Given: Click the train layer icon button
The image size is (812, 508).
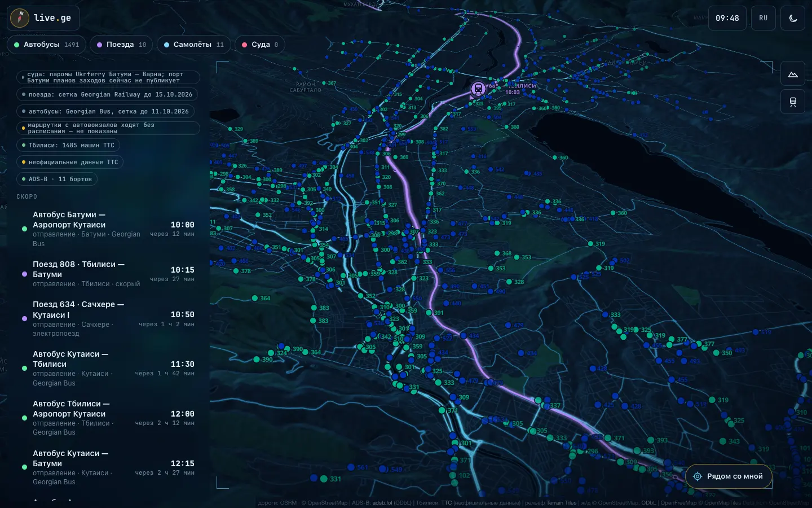Looking at the screenshot, I should point(793,102).
